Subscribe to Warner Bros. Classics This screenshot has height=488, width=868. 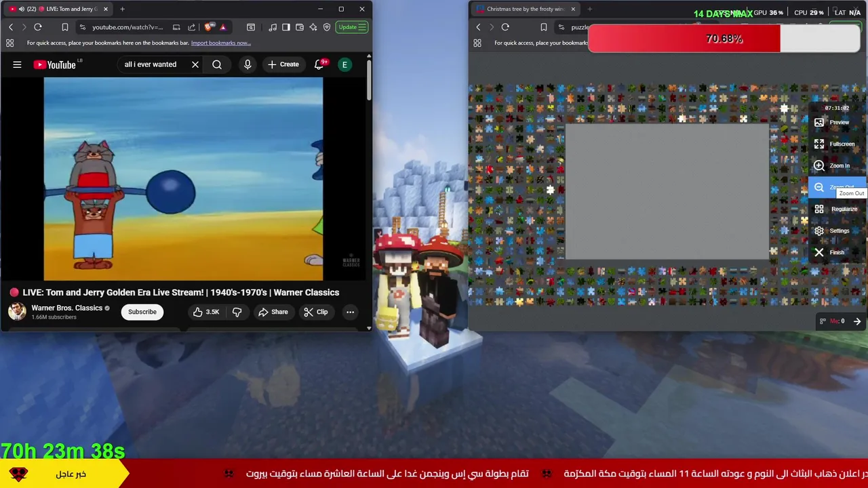pyautogui.click(x=142, y=312)
